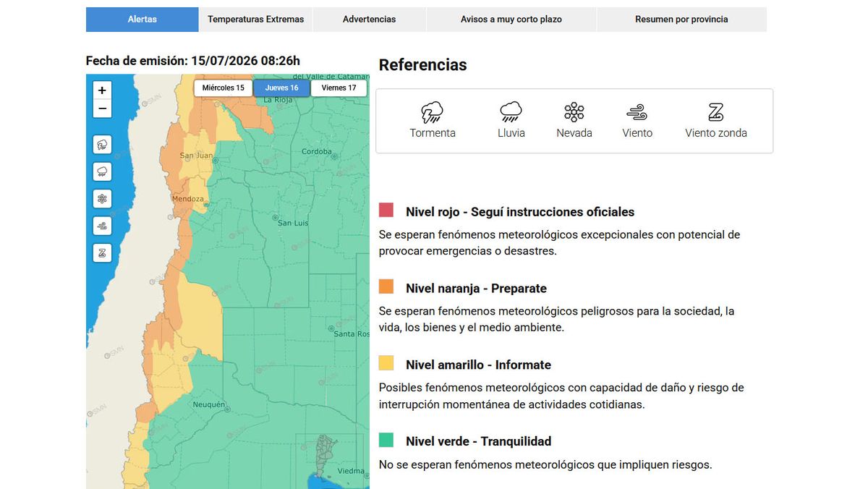The width and height of the screenshot is (868, 489).
Task: Click Nivel amarillo - Informate heading
Action: click(478, 365)
